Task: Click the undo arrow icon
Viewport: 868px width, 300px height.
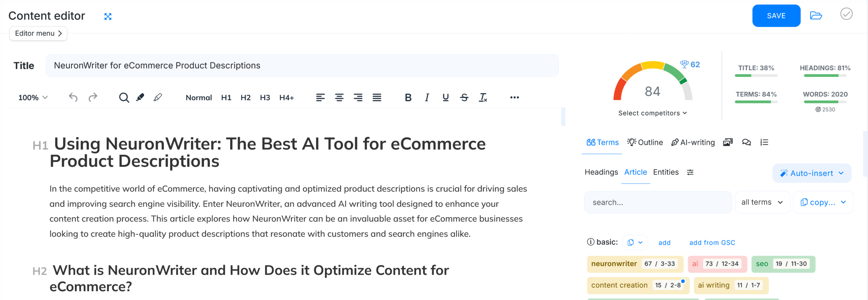Action: click(73, 98)
